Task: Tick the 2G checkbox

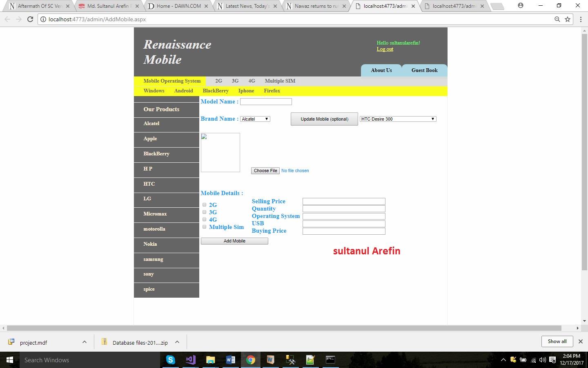Action: click(x=205, y=205)
